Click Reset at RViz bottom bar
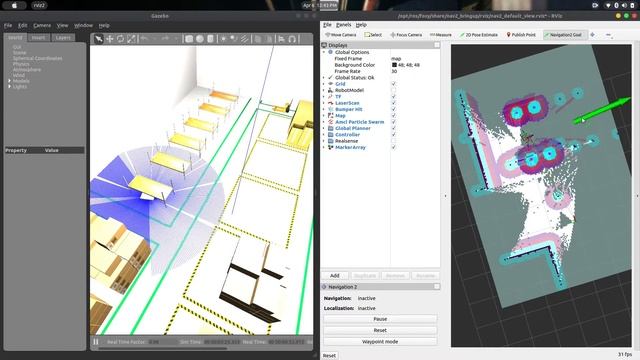Viewport: 640px width, 360px height. 329,356
